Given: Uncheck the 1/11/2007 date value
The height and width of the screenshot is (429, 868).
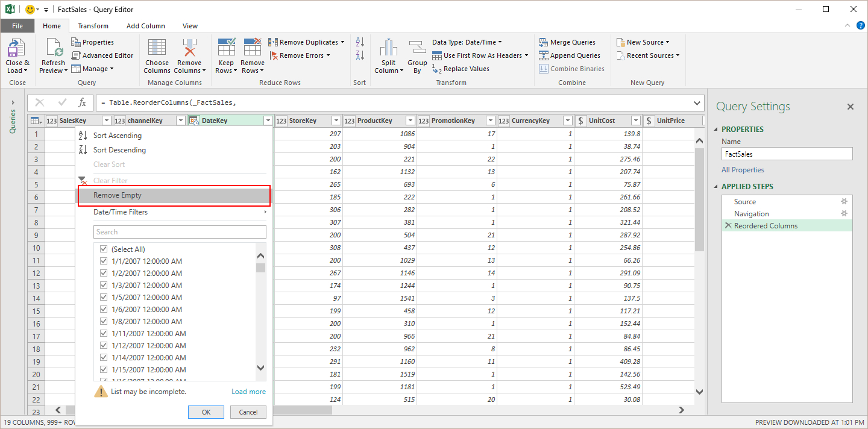Looking at the screenshot, I should point(104,333).
